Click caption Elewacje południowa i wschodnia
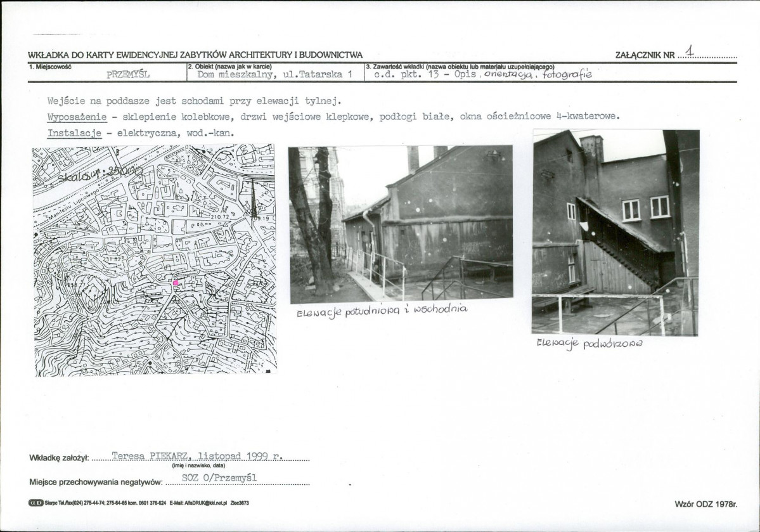Screen dimensions: 760x532 (381, 311)
